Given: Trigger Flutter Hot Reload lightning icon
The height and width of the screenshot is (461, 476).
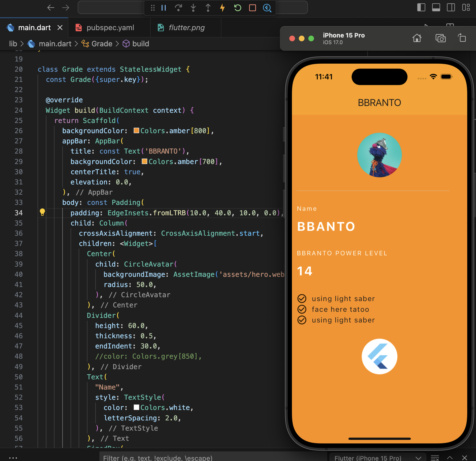Looking at the screenshot, I should pyautogui.click(x=223, y=8).
